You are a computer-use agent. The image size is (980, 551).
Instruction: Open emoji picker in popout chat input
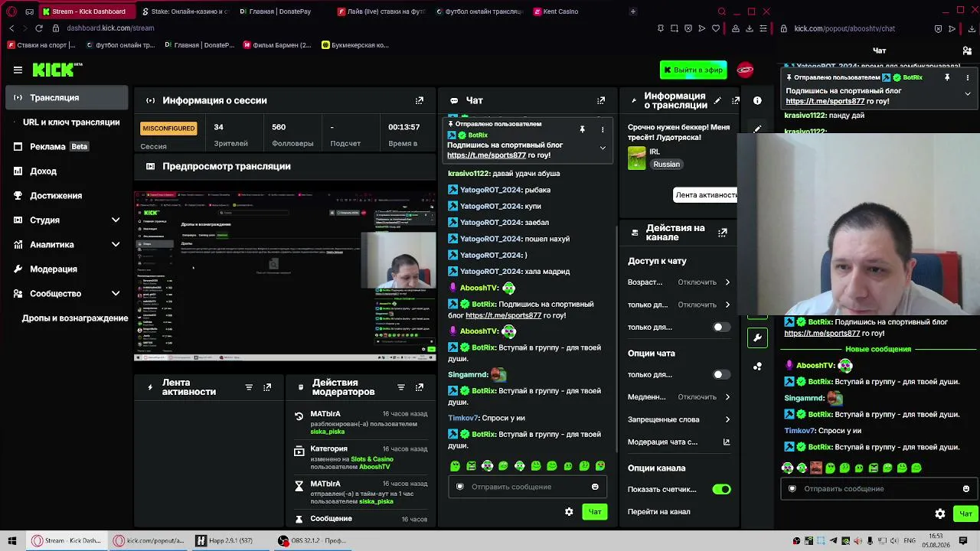[x=966, y=488]
